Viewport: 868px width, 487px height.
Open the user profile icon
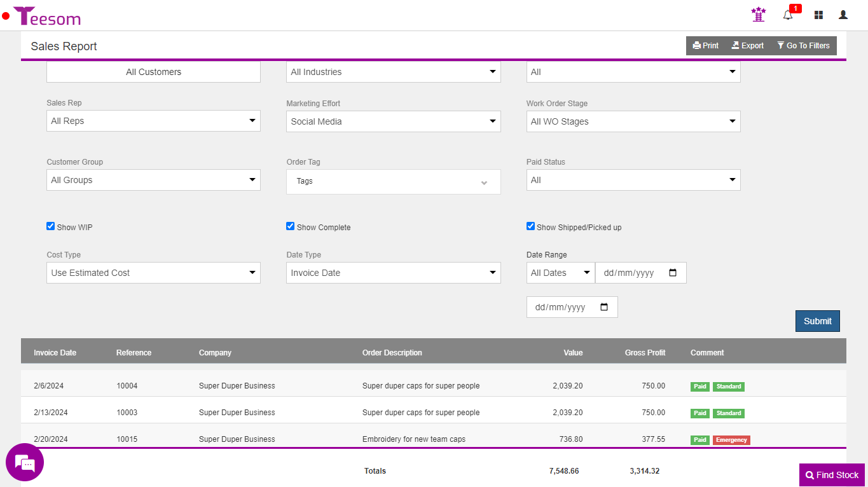[x=843, y=15]
